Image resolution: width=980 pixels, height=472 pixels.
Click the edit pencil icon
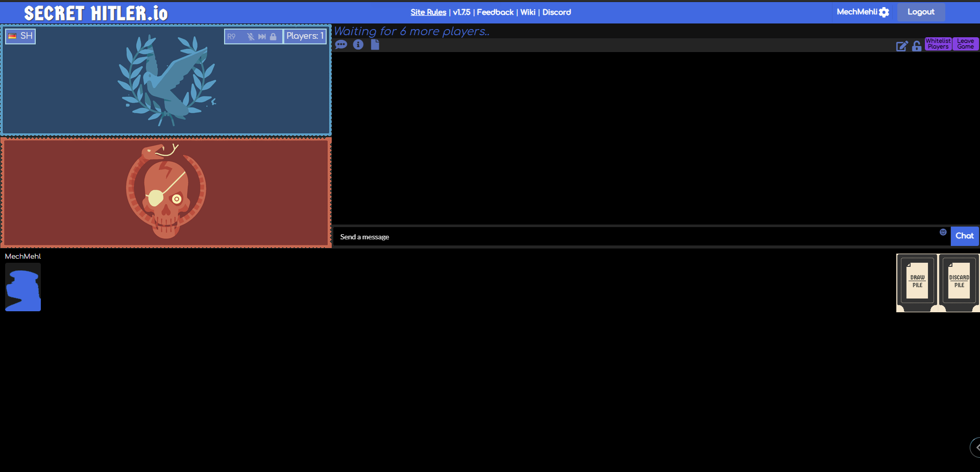902,46
